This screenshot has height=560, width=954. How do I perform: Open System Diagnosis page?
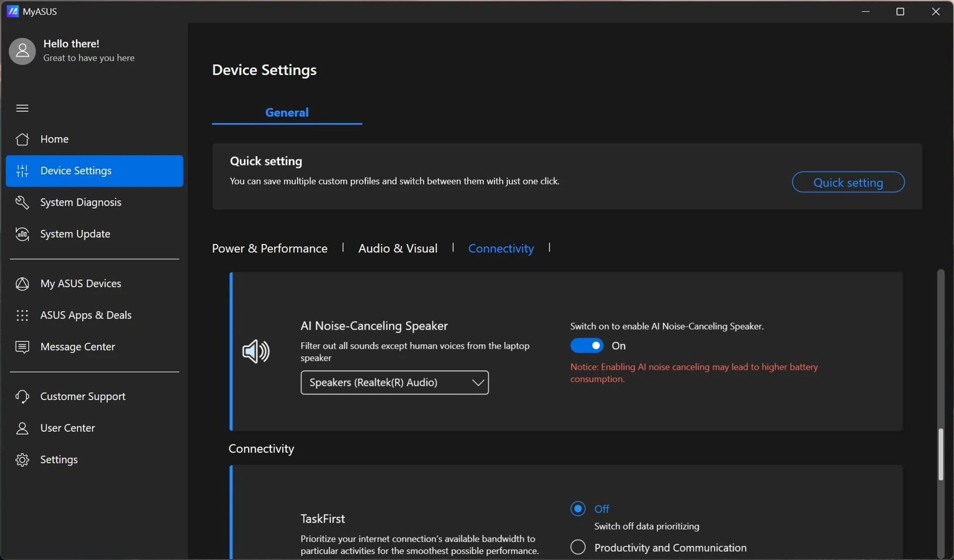[94, 202]
